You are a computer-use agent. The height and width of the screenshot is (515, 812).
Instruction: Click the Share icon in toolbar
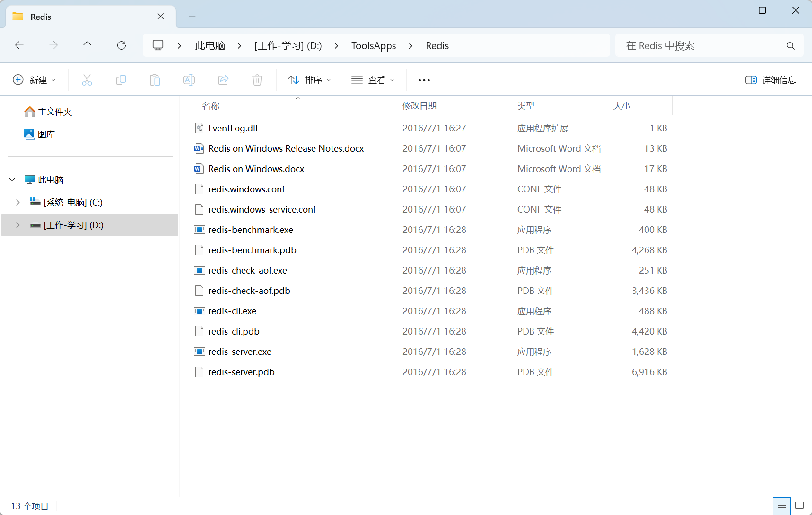pos(223,80)
